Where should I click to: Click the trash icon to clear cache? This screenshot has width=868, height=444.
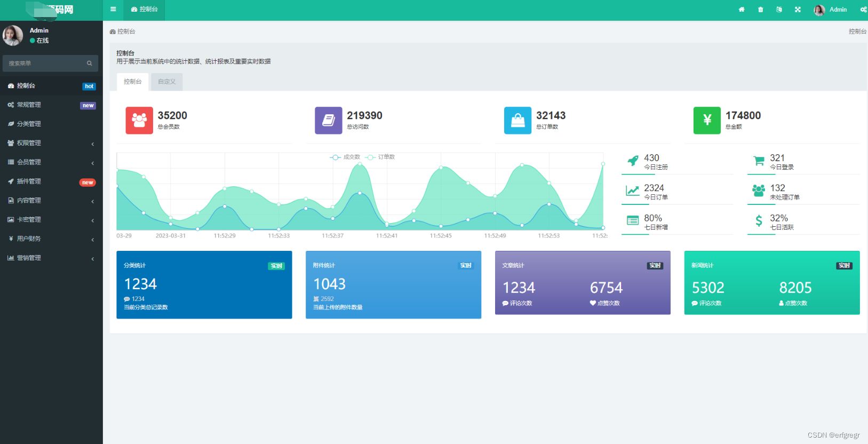pos(760,10)
